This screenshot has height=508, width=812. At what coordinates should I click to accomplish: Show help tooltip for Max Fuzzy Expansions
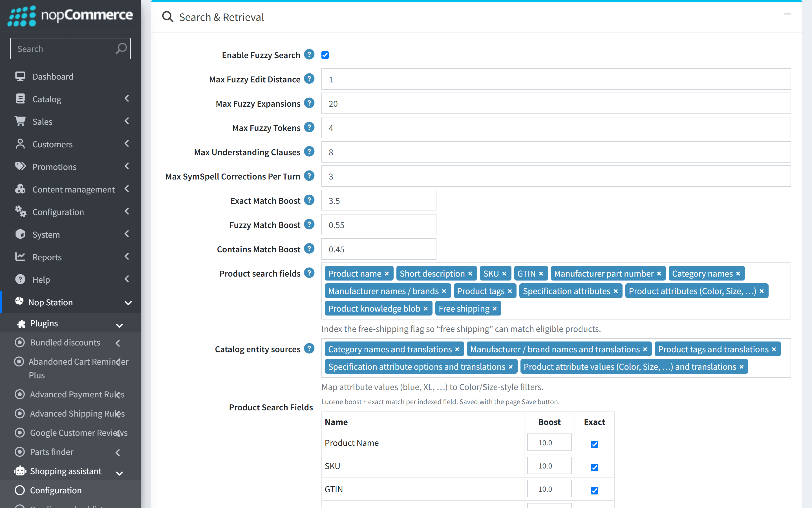pyautogui.click(x=309, y=103)
